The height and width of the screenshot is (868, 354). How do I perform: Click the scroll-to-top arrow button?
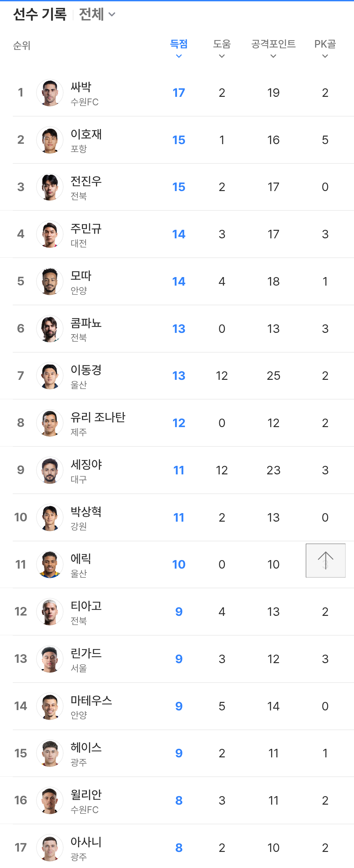(x=325, y=560)
